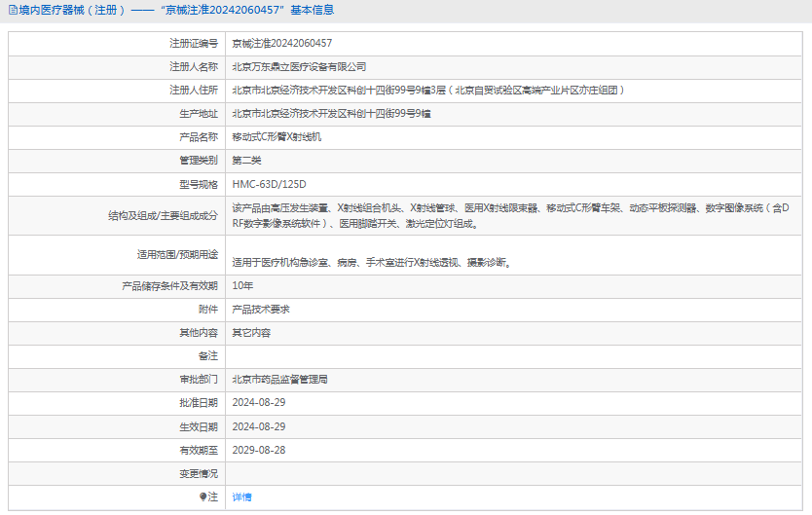Click approving department 北京市药品监督管理局
Viewport: 812px width, 515px height.
[x=279, y=380]
